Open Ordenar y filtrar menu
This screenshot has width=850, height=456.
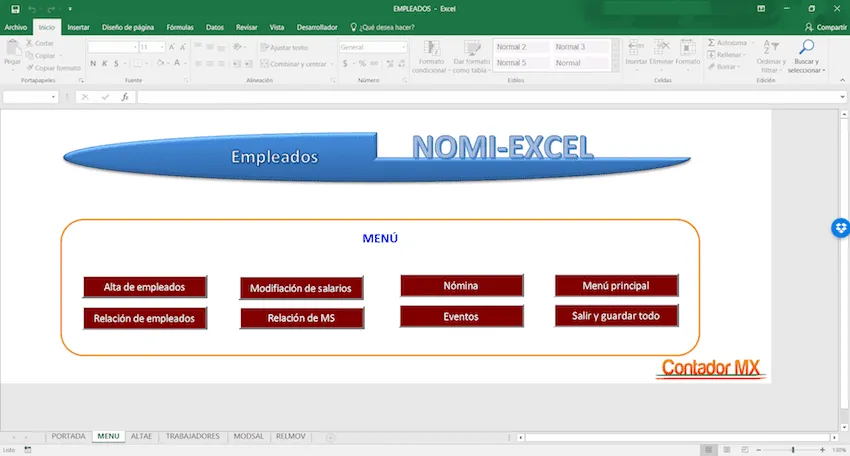click(x=770, y=56)
